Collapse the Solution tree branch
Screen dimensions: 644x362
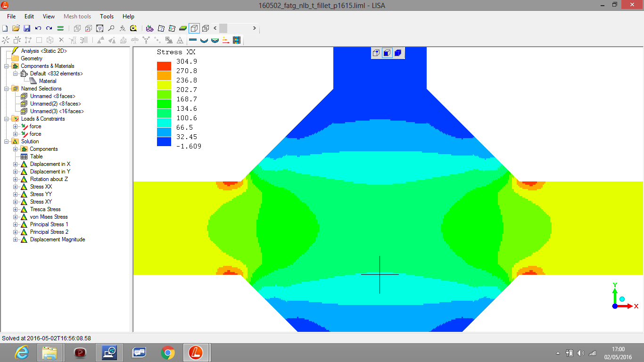click(7, 141)
